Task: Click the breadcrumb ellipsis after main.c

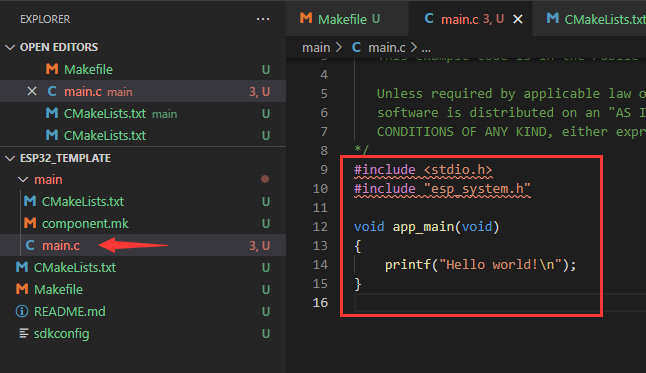Action: click(x=426, y=48)
